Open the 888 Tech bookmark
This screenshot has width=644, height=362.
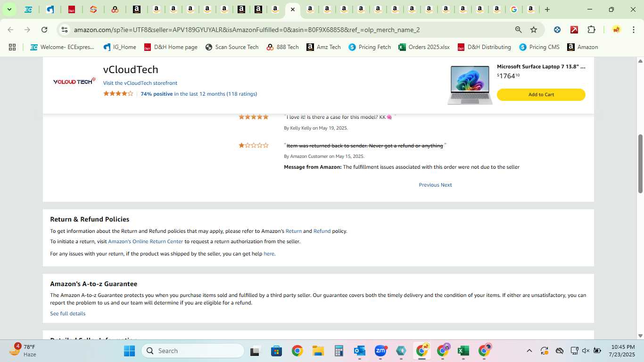point(283,47)
